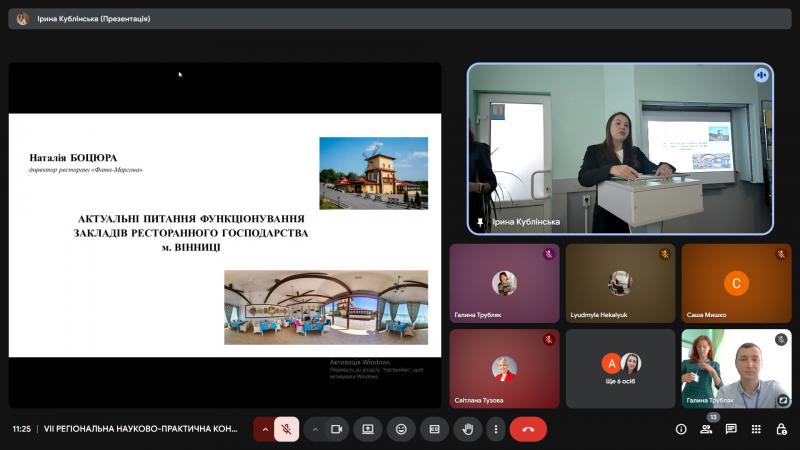Raise your hand in the meeting

467,429
